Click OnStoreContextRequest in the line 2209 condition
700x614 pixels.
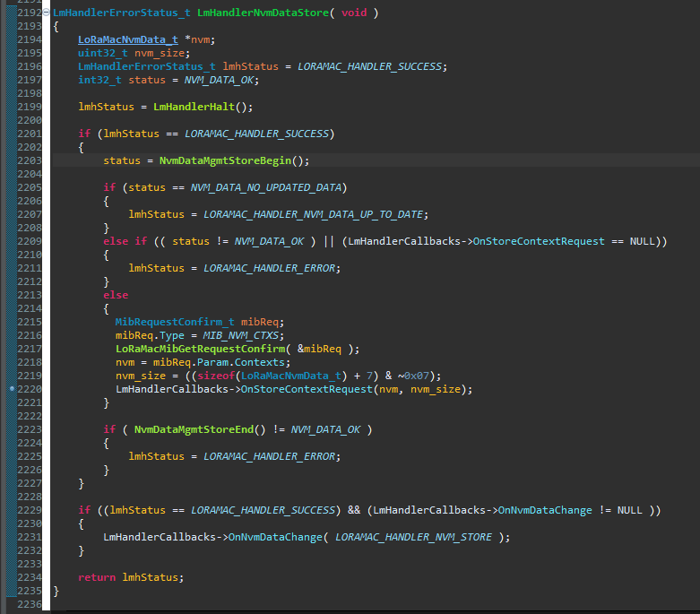539,241
